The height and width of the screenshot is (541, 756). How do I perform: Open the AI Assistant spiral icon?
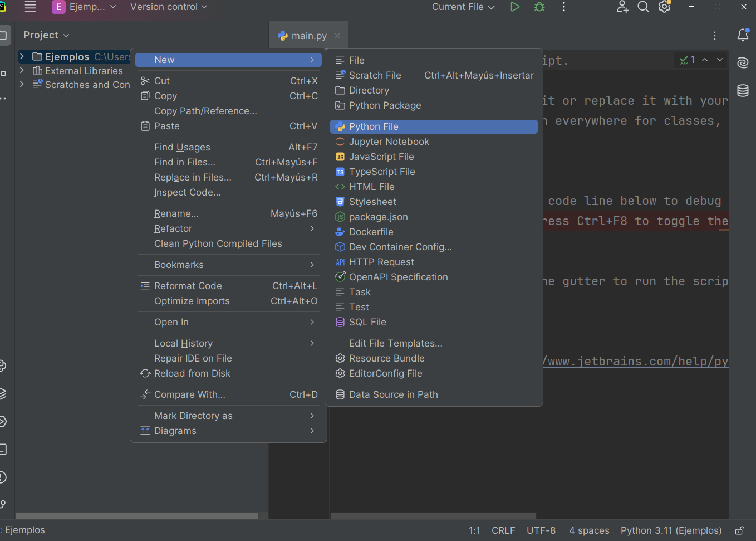coord(743,62)
